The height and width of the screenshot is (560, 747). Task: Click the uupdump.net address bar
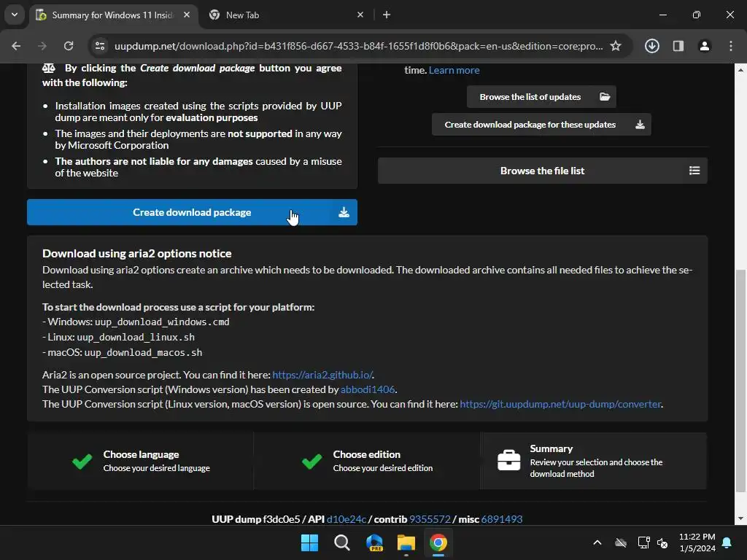click(x=358, y=46)
